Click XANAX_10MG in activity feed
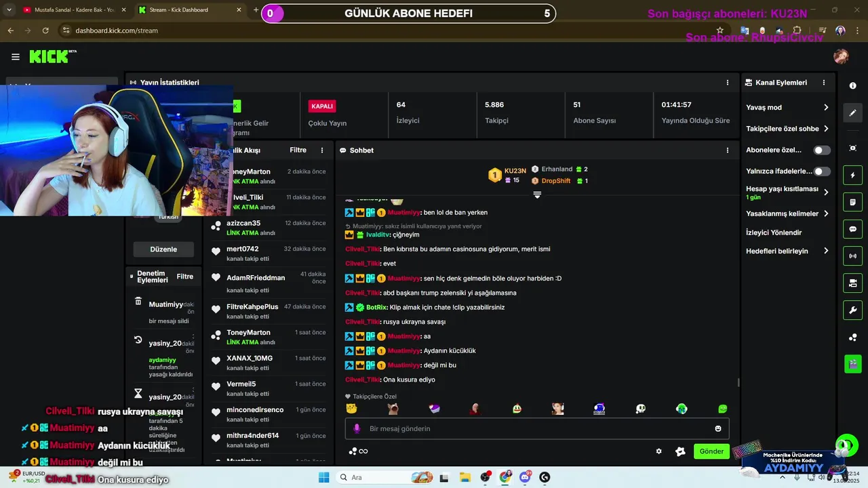The image size is (868, 488). click(x=250, y=358)
